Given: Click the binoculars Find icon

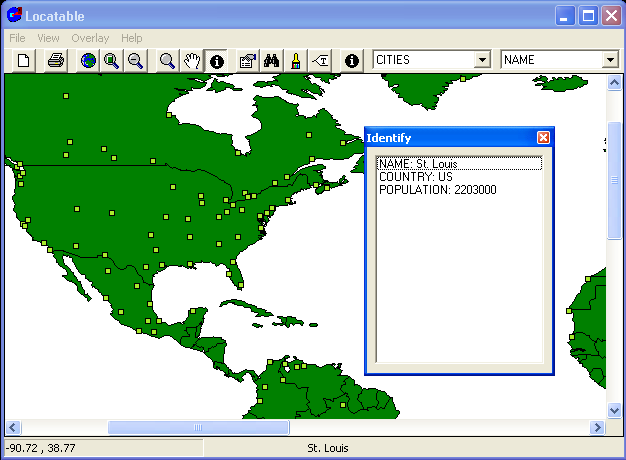Looking at the screenshot, I should point(271,61).
